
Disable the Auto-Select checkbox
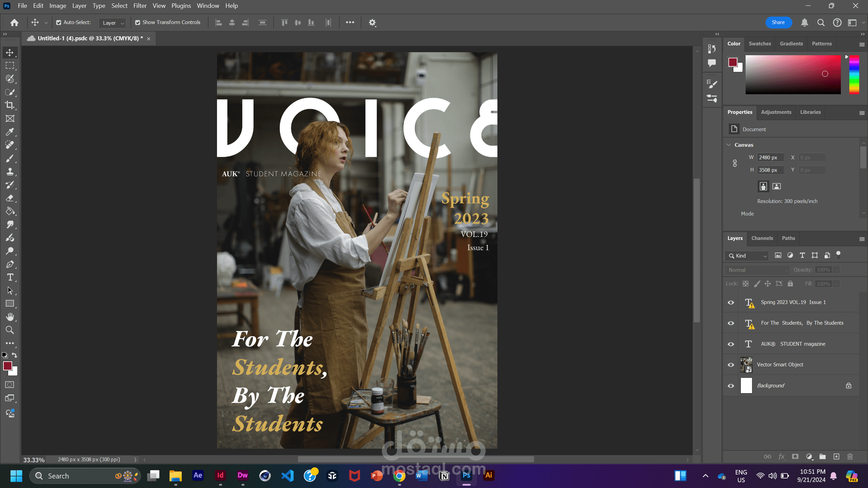coord(59,23)
